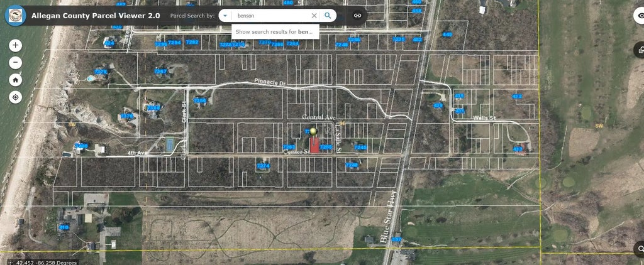Select parcel address label 7245
The image size is (644, 265).
pyautogui.click(x=360, y=147)
